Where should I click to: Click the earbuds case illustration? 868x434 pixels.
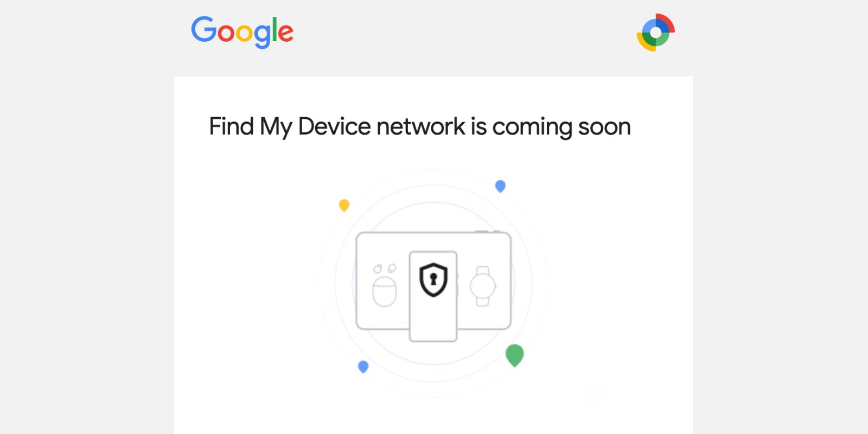pos(385,292)
